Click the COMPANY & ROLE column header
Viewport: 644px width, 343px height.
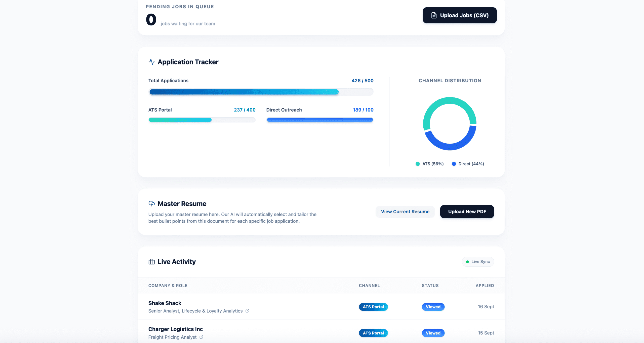[168, 286]
